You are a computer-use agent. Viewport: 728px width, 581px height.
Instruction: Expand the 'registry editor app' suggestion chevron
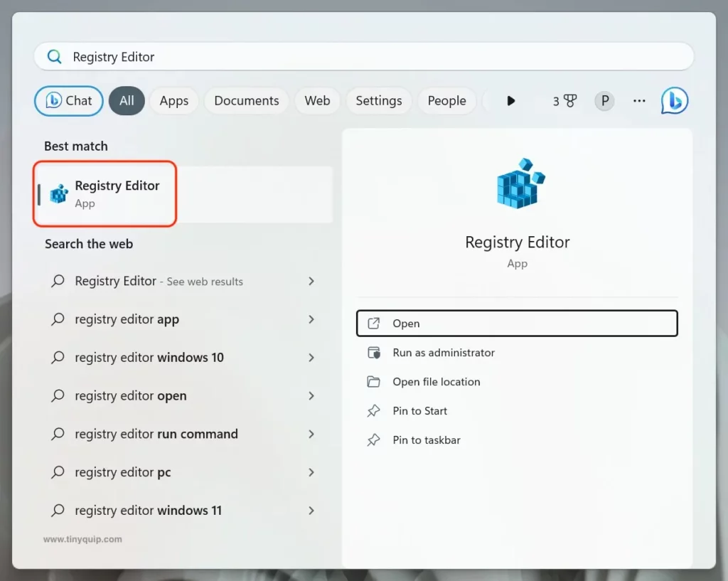pos(311,319)
